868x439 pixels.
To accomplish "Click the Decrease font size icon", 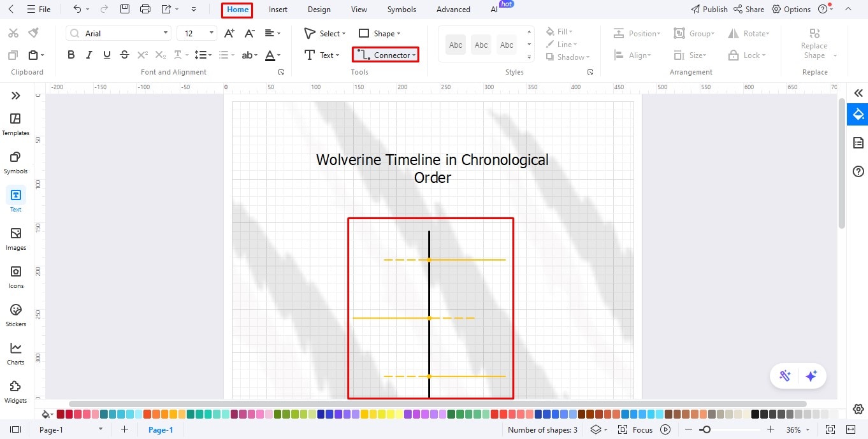I will click(x=249, y=33).
